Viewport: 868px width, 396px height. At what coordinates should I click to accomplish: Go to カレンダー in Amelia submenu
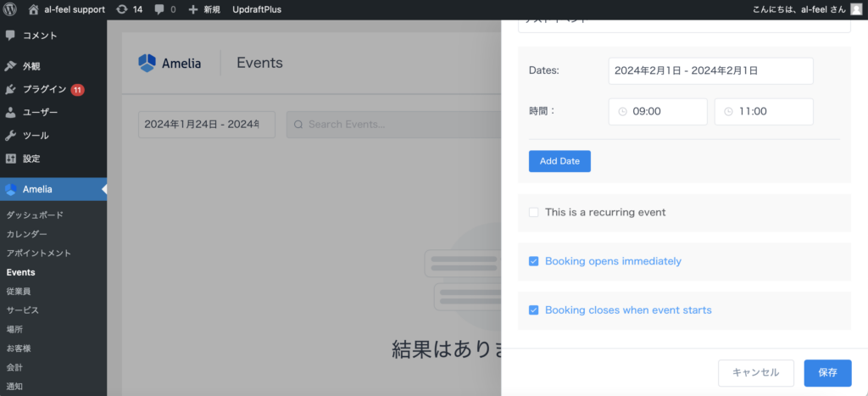tap(27, 234)
